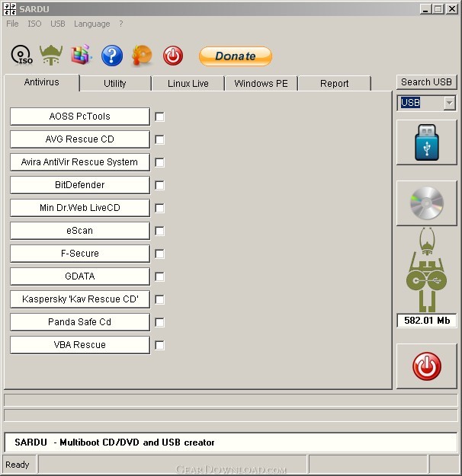Screen dimensions: 462x476
Task: Click the Ready status bar text
Action: click(x=18, y=465)
